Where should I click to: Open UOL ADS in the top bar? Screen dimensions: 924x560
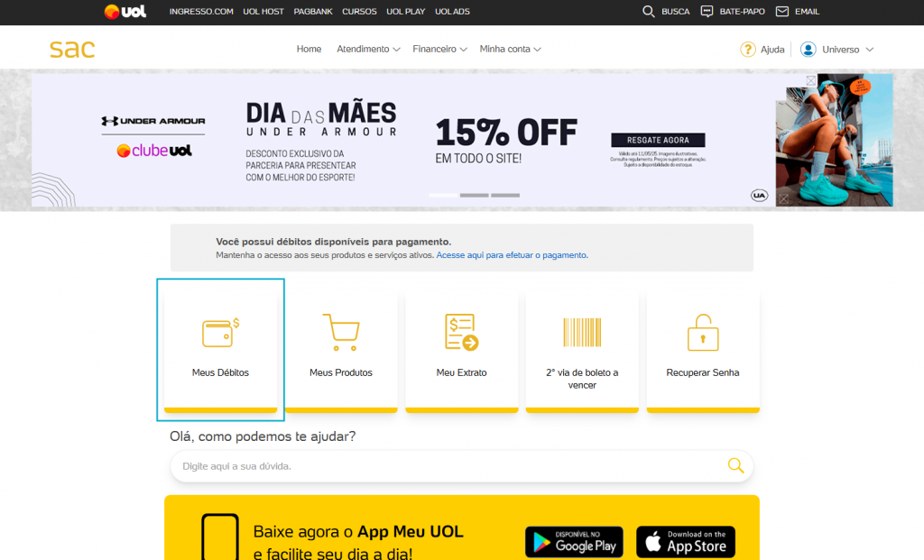[453, 12]
